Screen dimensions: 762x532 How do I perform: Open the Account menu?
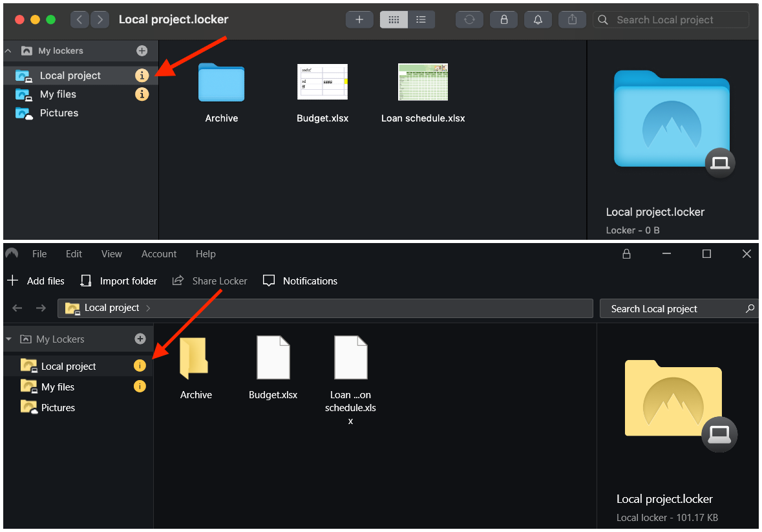point(158,254)
